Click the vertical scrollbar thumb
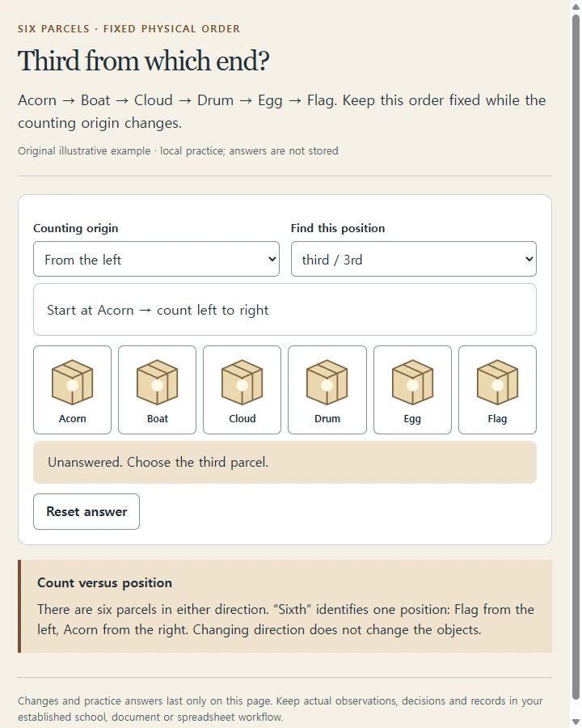The width and height of the screenshot is (582, 728). point(576,357)
